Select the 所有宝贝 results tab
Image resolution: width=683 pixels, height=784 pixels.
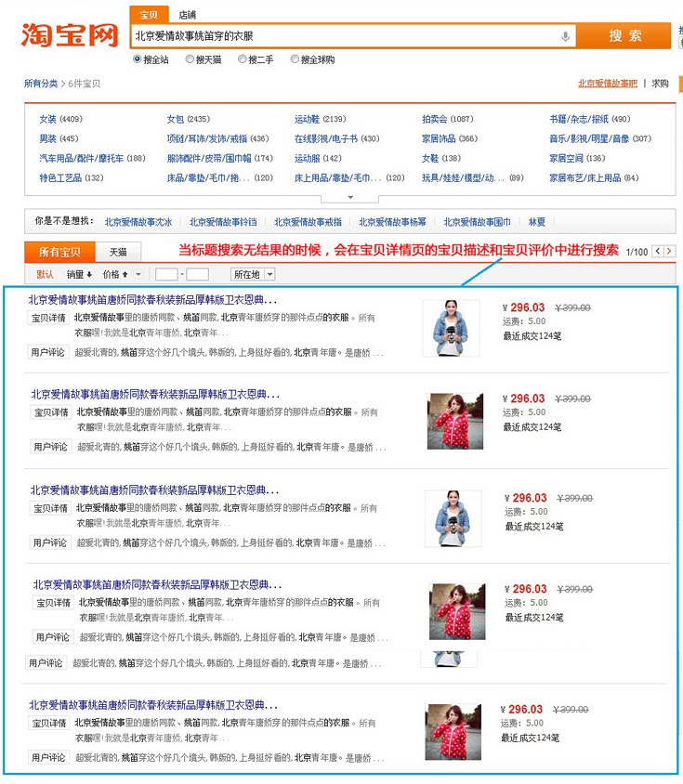tap(59, 252)
